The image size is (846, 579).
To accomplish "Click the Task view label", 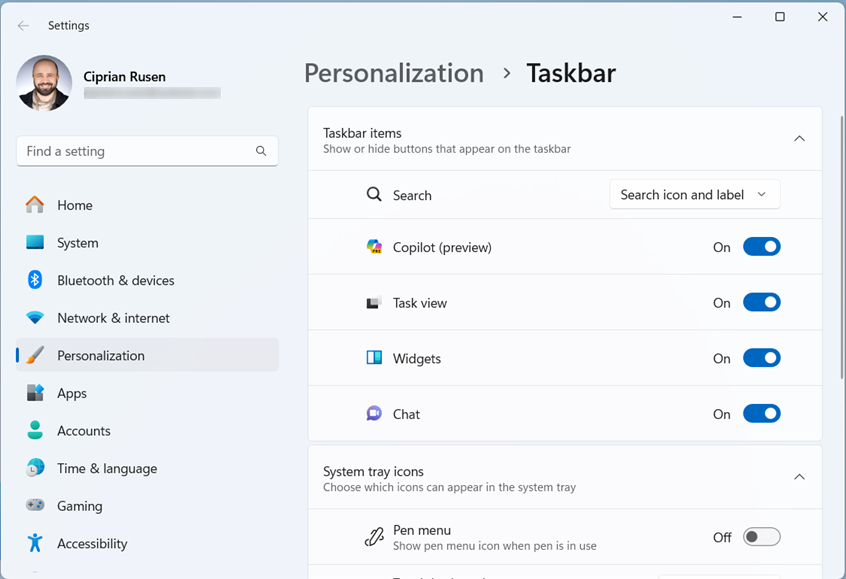I will click(420, 303).
